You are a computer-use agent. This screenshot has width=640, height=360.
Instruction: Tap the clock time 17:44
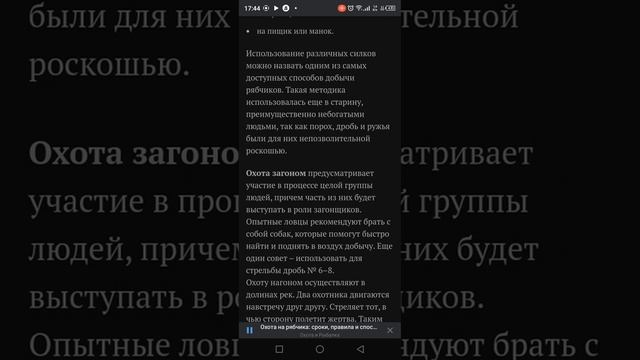pos(252,8)
